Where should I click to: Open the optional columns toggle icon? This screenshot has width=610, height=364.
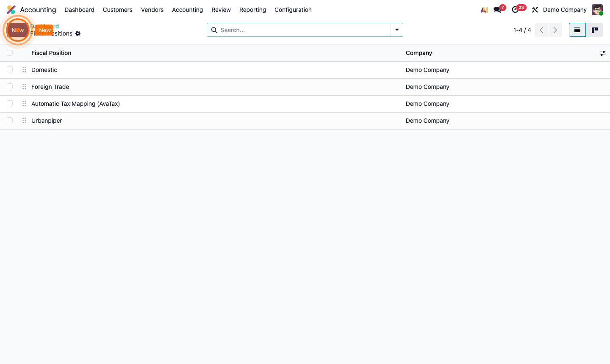[603, 53]
